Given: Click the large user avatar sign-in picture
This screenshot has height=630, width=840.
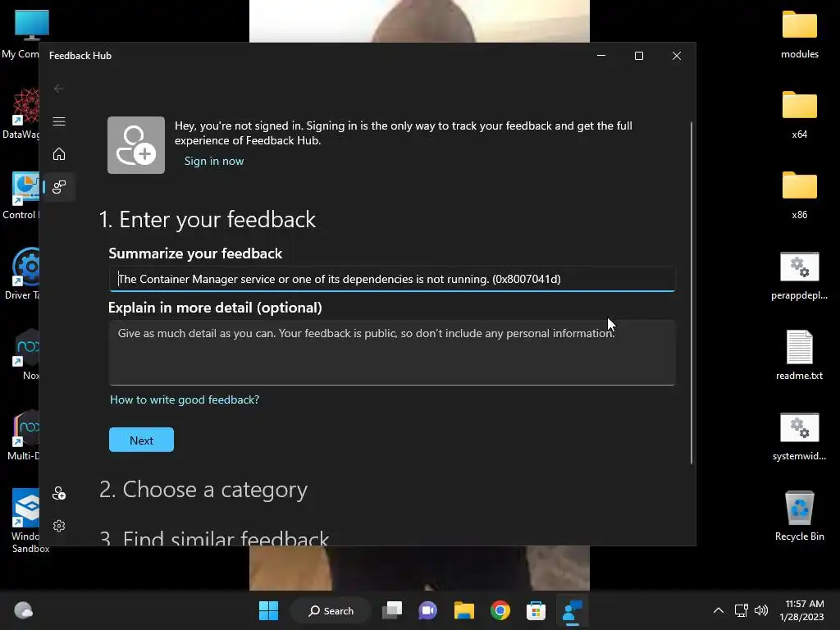Looking at the screenshot, I should (x=136, y=145).
